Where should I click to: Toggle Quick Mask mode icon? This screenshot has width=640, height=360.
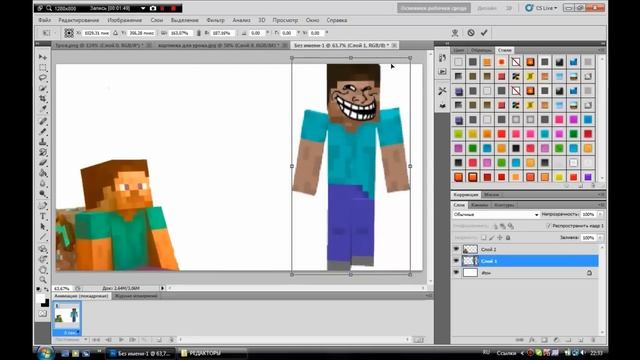[x=42, y=313]
